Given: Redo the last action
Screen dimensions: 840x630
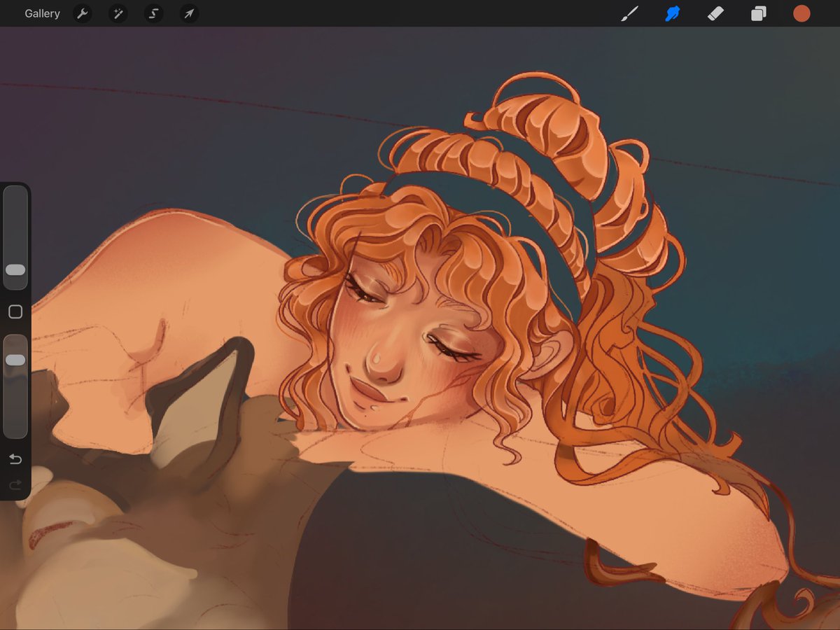Looking at the screenshot, I should pyautogui.click(x=15, y=484).
